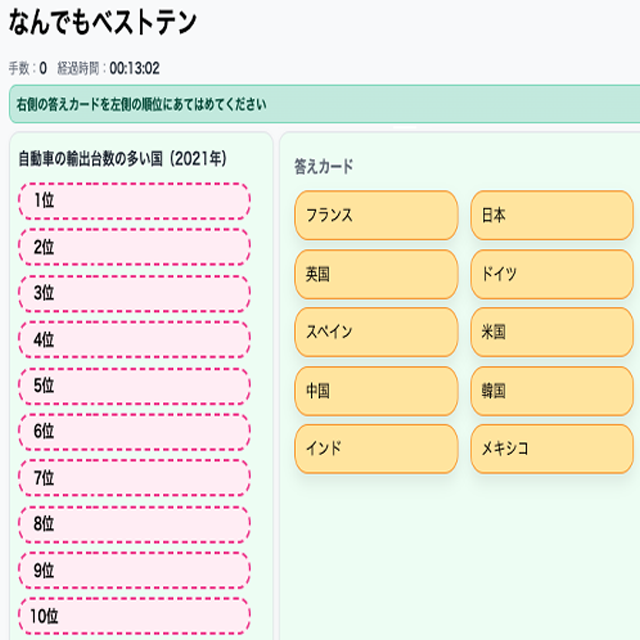
Task: Click the 9位 rank slot
Action: pos(134,570)
